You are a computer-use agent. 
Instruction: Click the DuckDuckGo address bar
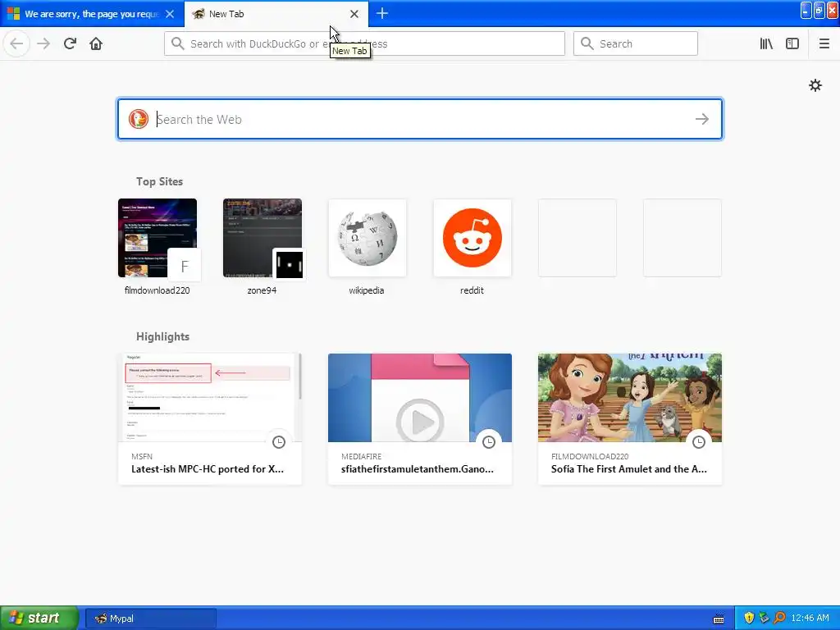[x=364, y=43]
